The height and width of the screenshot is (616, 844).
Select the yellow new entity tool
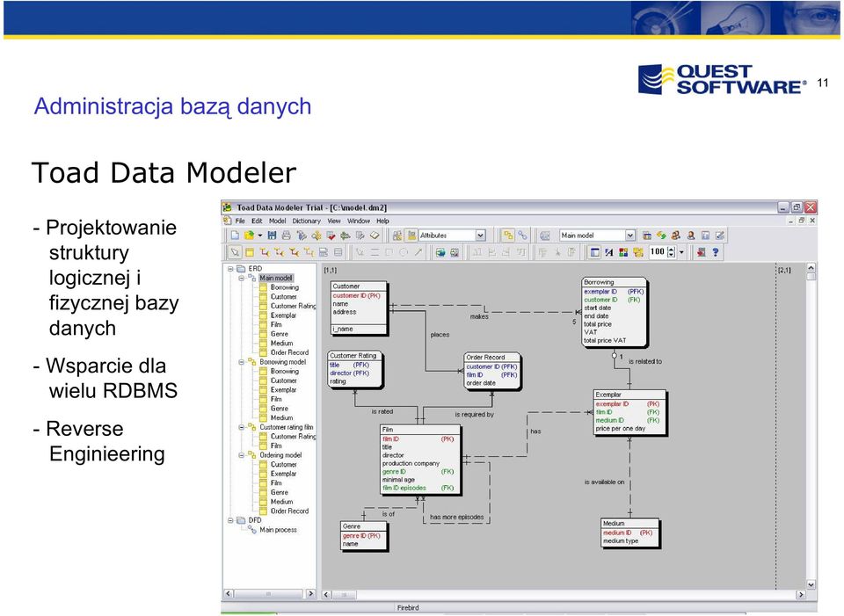250,252
